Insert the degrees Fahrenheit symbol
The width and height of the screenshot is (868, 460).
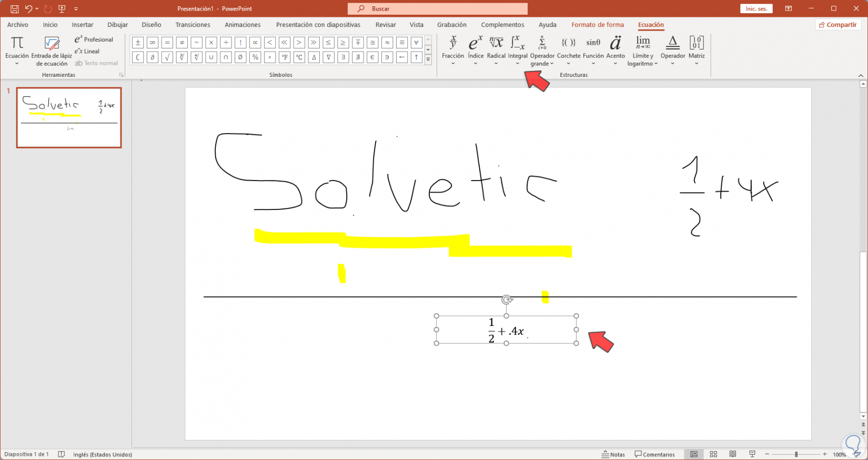[285, 57]
